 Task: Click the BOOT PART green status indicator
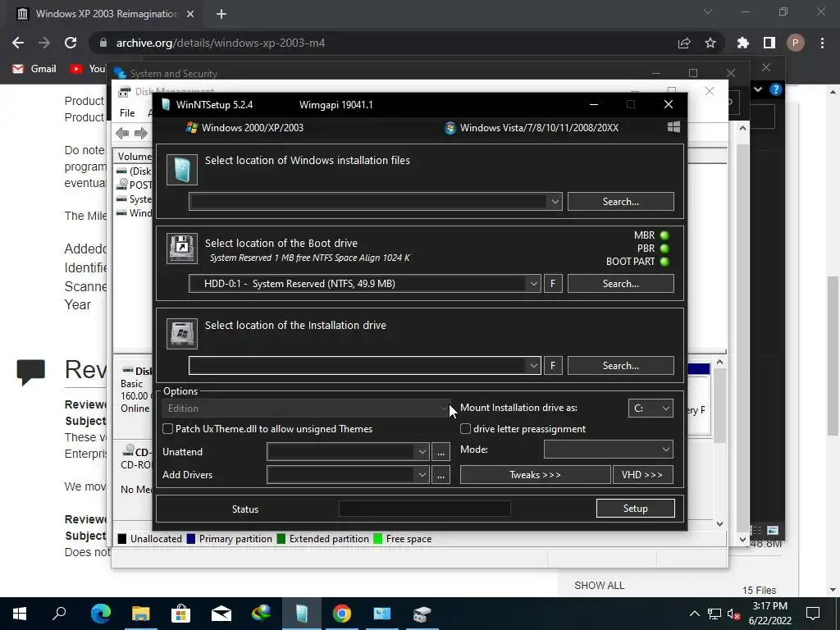click(x=664, y=262)
